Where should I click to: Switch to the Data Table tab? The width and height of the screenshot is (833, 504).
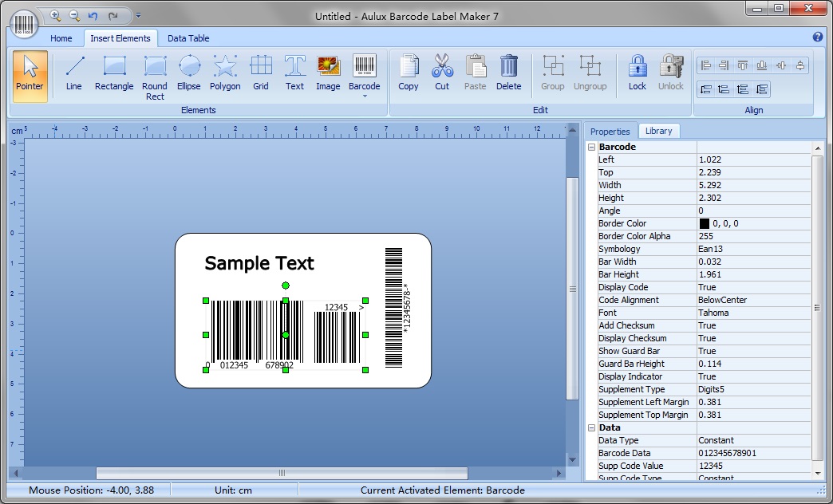click(x=188, y=38)
